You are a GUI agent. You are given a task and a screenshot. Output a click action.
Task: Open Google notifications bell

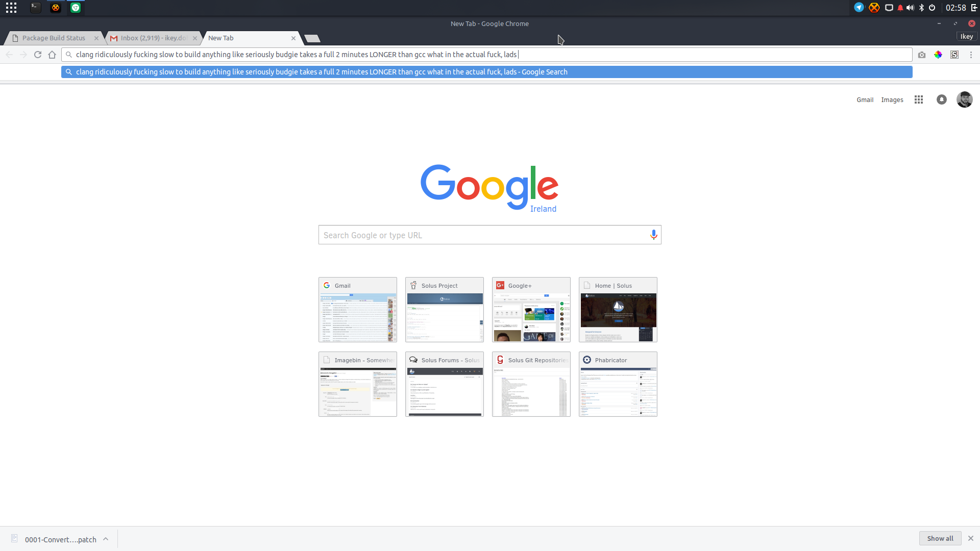[x=942, y=100]
